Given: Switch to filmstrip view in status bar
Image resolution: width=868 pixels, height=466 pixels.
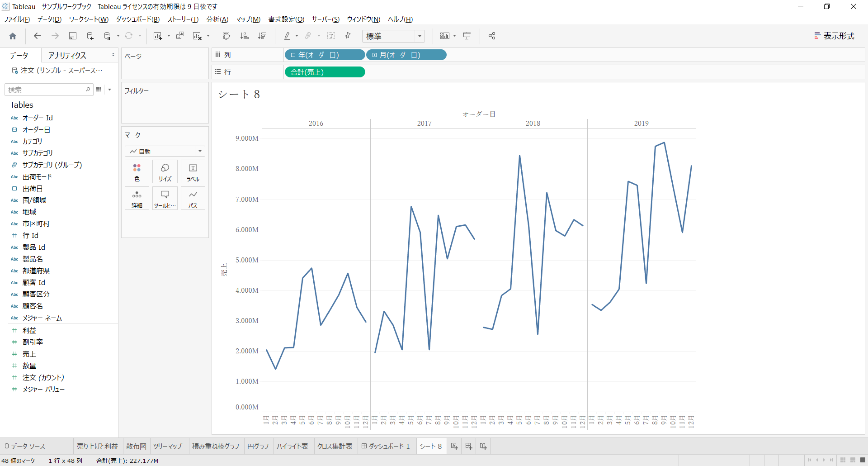Looking at the screenshot, I should (853, 461).
